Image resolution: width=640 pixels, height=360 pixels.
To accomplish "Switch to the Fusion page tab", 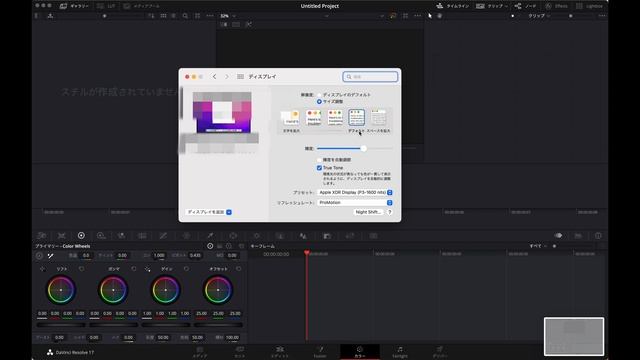I will (x=320, y=352).
